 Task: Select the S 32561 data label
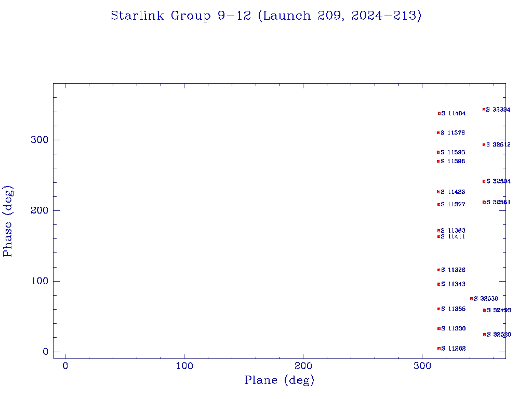pos(498,202)
